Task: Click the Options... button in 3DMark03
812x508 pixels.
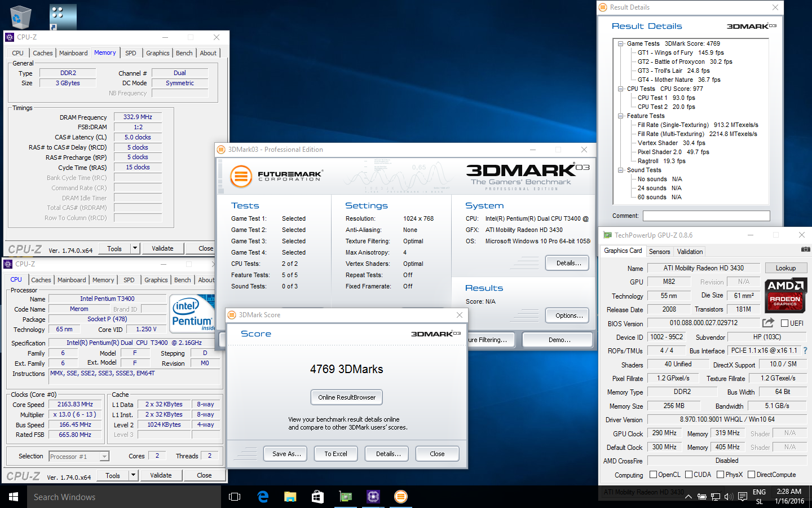Action: pyautogui.click(x=568, y=316)
